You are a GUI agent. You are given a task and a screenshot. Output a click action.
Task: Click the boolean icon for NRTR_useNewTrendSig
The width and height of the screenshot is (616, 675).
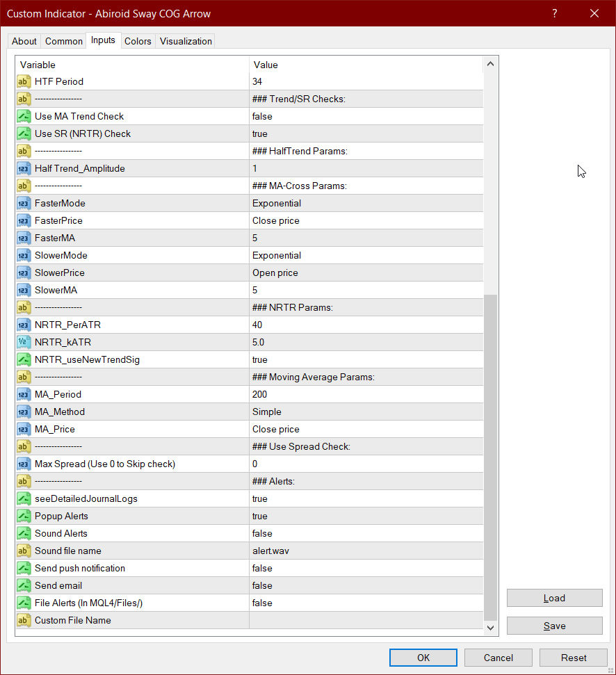(x=24, y=359)
